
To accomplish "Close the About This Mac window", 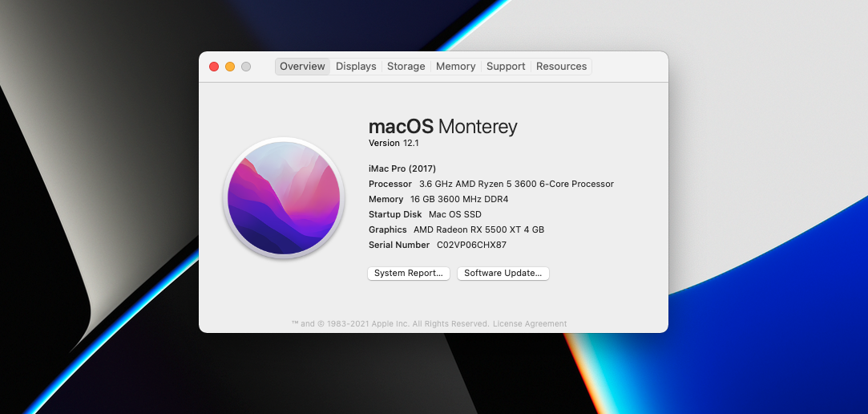I will pos(214,67).
